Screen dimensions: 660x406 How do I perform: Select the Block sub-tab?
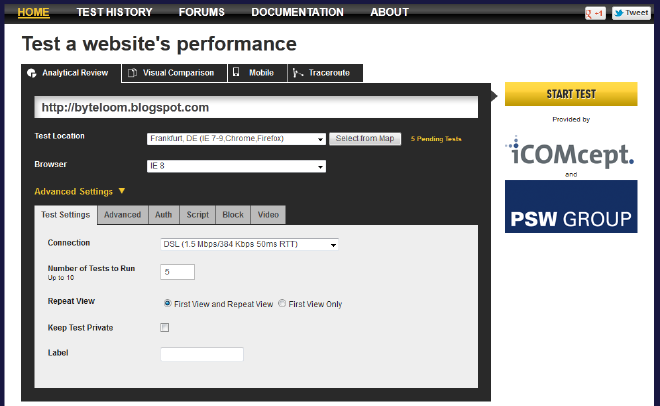[x=233, y=215]
